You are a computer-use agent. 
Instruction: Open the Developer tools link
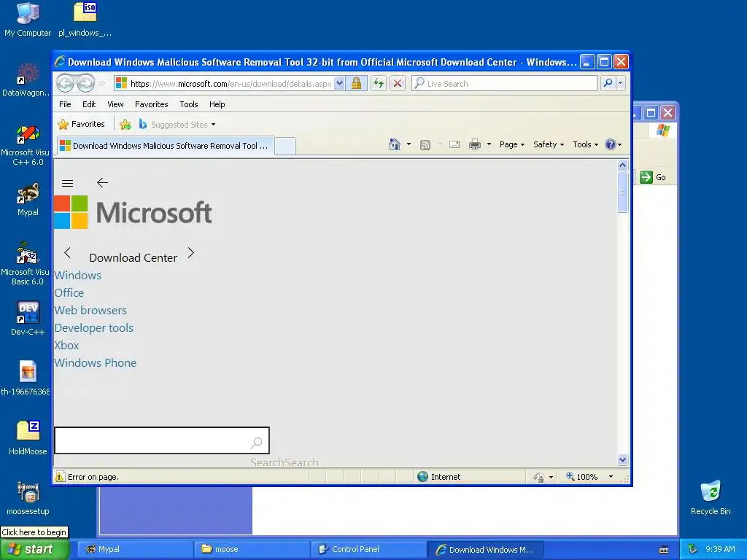[x=94, y=328]
